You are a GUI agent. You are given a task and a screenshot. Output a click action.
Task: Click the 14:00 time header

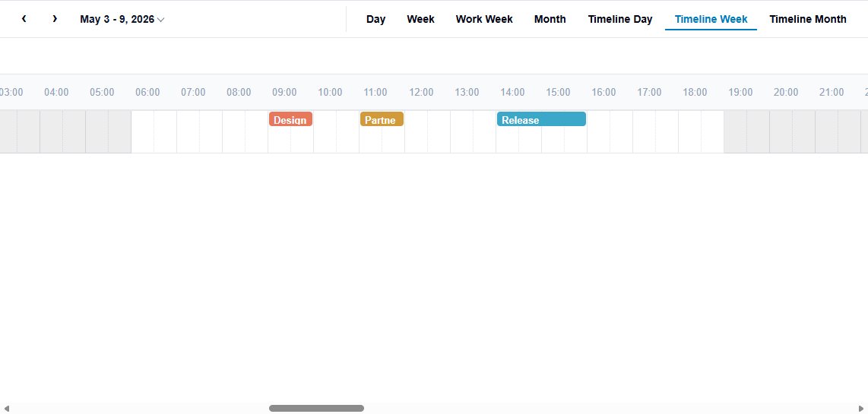(x=512, y=93)
